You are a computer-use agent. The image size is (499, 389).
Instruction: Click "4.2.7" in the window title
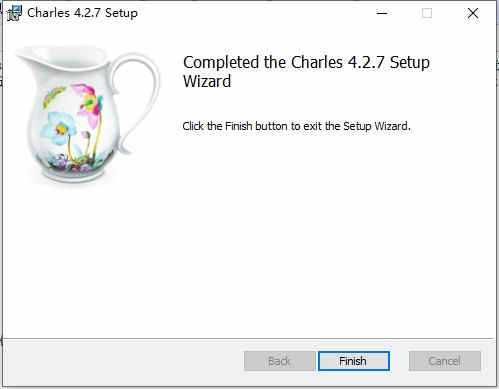(87, 13)
